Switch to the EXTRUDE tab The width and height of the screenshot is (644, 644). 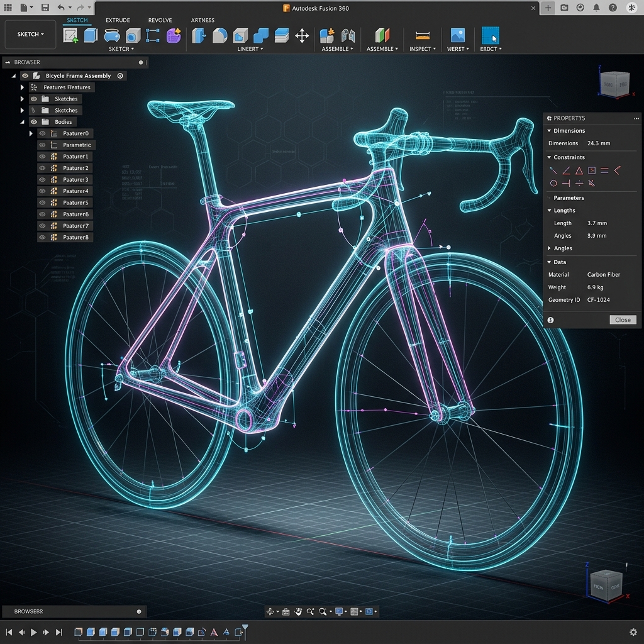coord(118,20)
